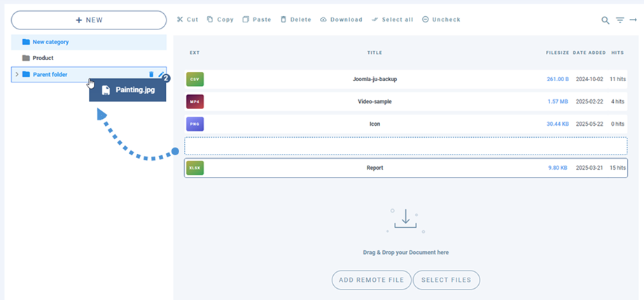Sort files by FILESIZE column header
Image resolution: width=644 pixels, height=300 pixels.
(x=557, y=52)
